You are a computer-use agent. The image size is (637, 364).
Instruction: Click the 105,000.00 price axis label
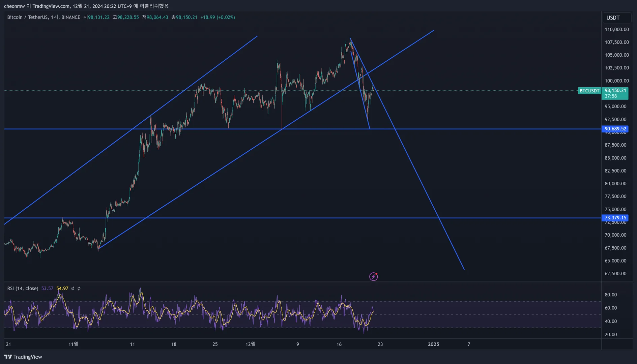coord(617,55)
